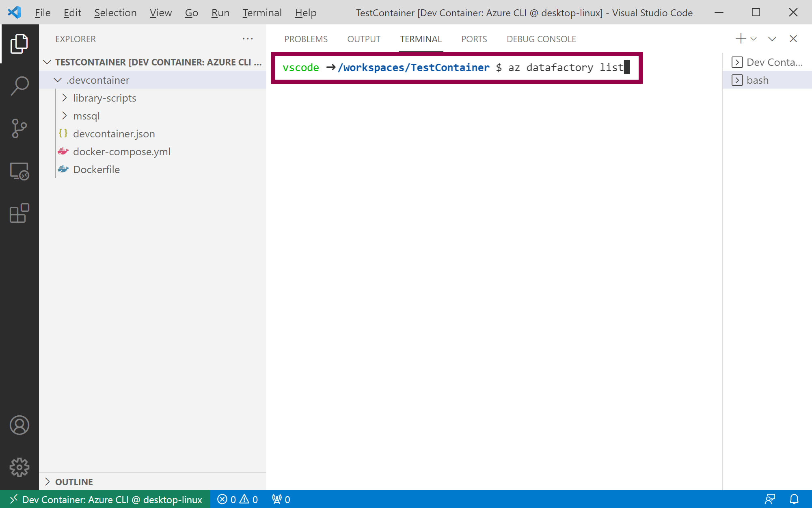Viewport: 812px width, 508px height.
Task: Click the notifications bell in status bar
Action: pyautogui.click(x=794, y=499)
